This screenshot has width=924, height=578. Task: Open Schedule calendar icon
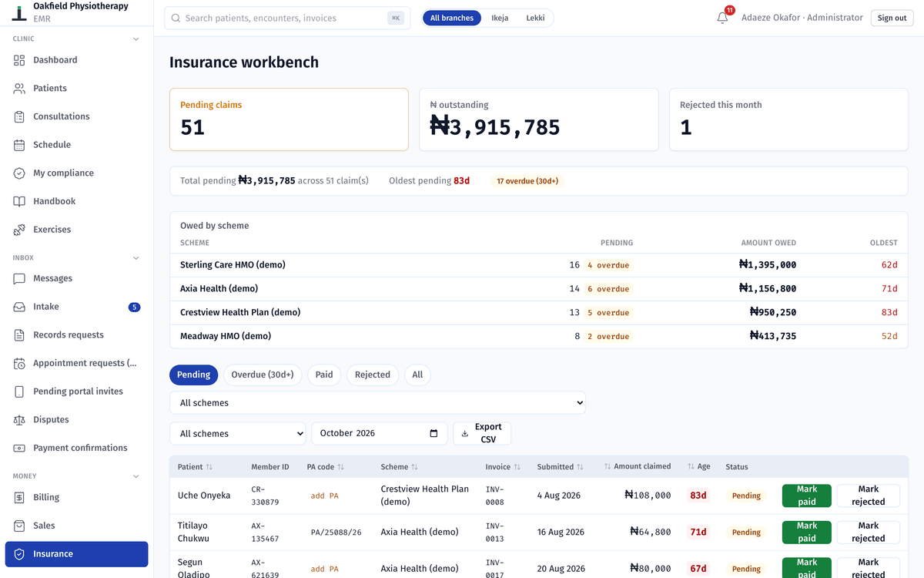tap(19, 145)
